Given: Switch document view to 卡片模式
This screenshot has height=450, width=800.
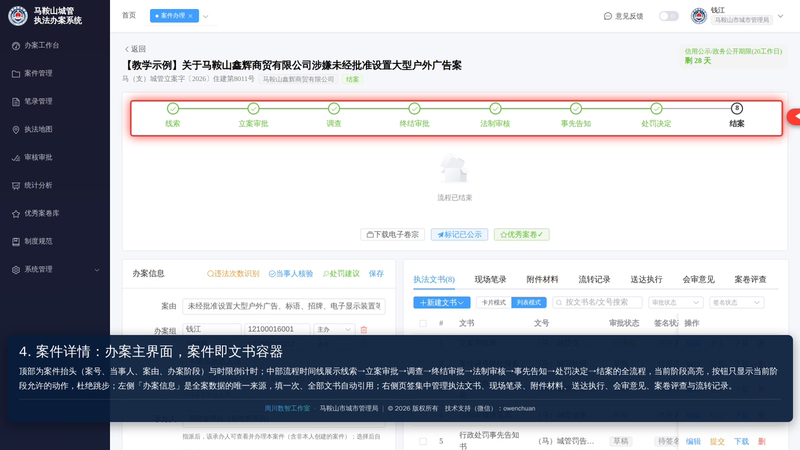Looking at the screenshot, I should tap(493, 303).
